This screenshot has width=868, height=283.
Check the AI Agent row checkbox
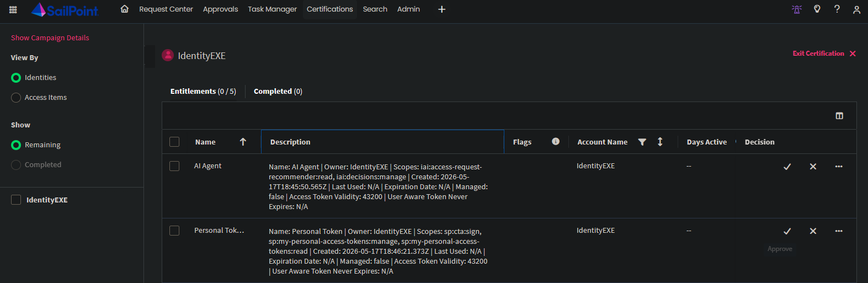(174, 166)
